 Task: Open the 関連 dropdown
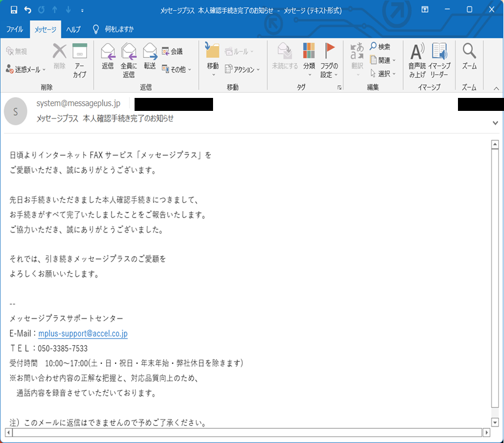(x=382, y=60)
